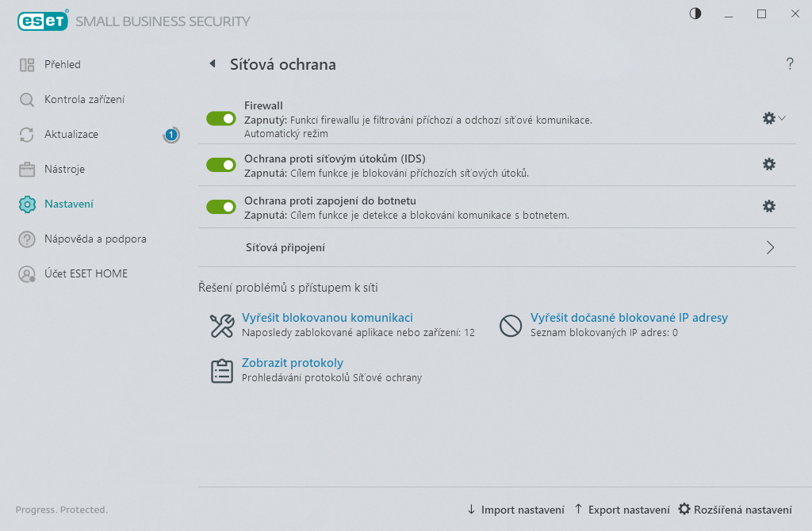Open the Vyřešit blokovanou komunikaci link
Screen dimensions: 812x531
point(327,318)
